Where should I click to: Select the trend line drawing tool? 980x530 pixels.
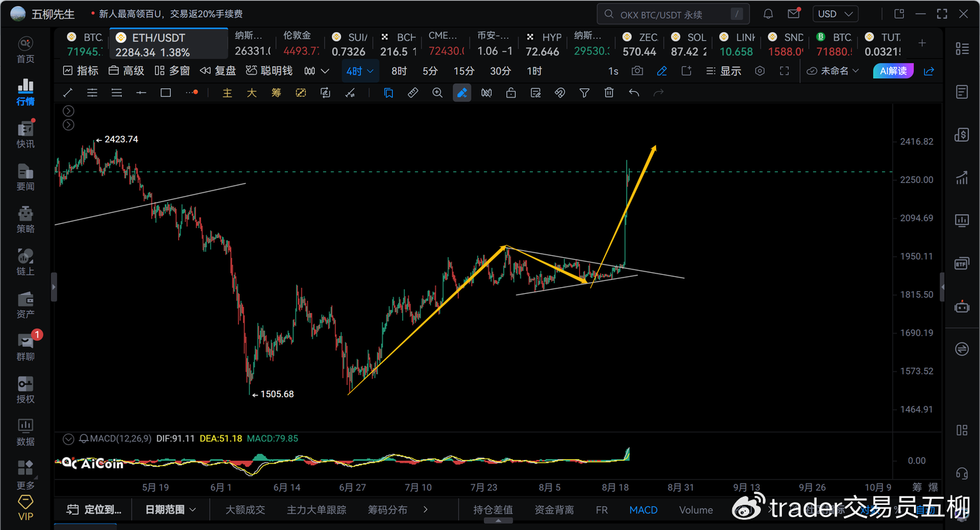click(x=67, y=93)
